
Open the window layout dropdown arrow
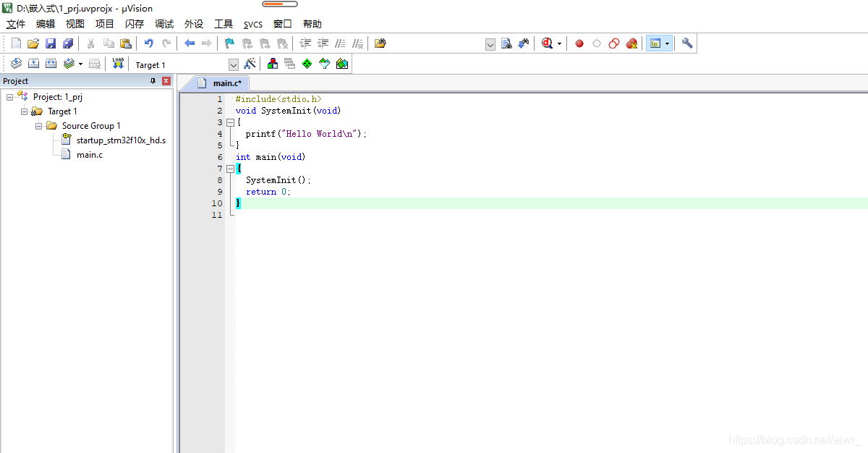(667, 43)
